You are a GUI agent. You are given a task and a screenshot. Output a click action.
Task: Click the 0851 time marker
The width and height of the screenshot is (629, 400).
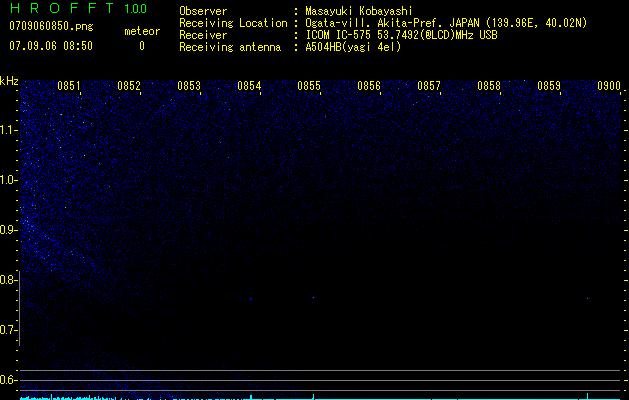point(69,86)
